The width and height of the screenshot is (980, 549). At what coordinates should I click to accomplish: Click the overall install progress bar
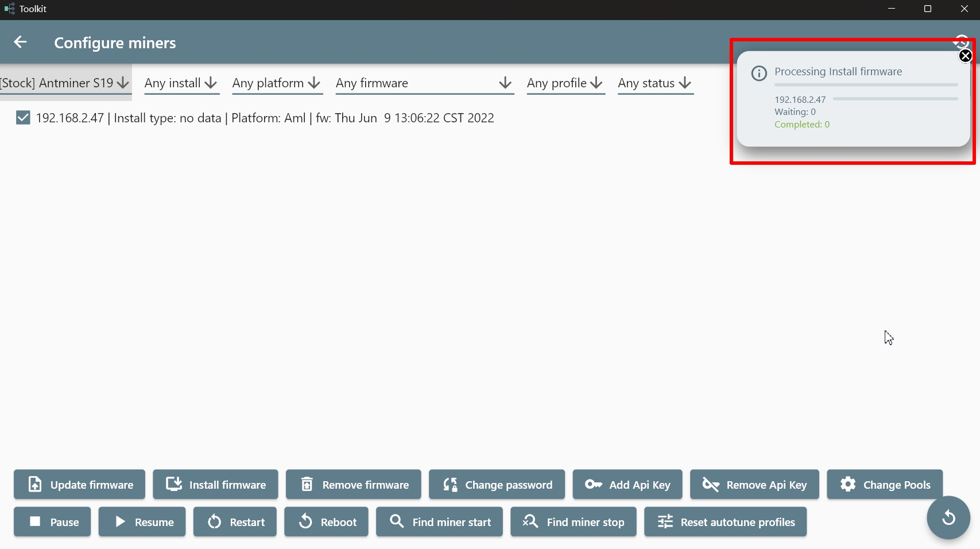pyautogui.click(x=866, y=85)
